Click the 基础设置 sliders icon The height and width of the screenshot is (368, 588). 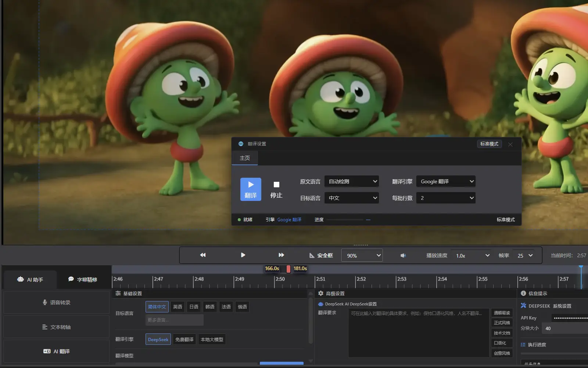pyautogui.click(x=118, y=293)
